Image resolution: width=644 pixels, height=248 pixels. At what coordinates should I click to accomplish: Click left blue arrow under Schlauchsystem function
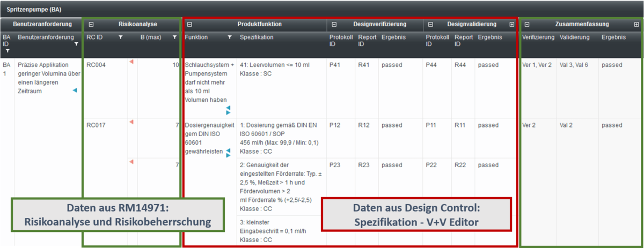tap(228, 108)
